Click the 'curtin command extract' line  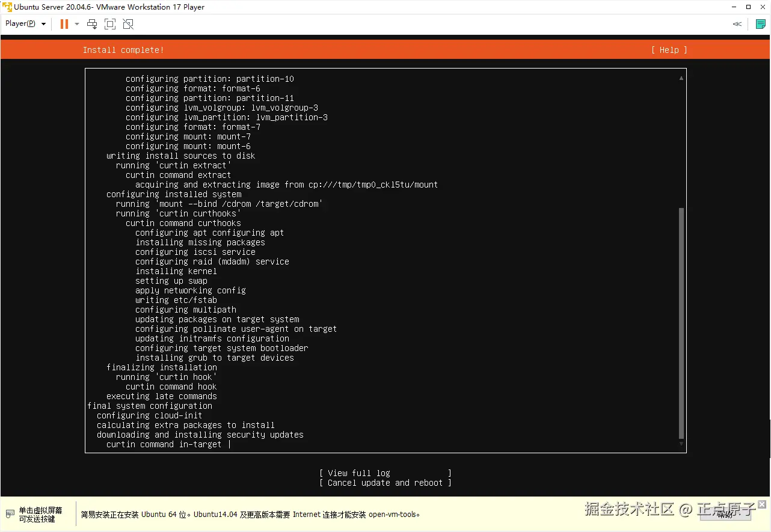point(179,175)
